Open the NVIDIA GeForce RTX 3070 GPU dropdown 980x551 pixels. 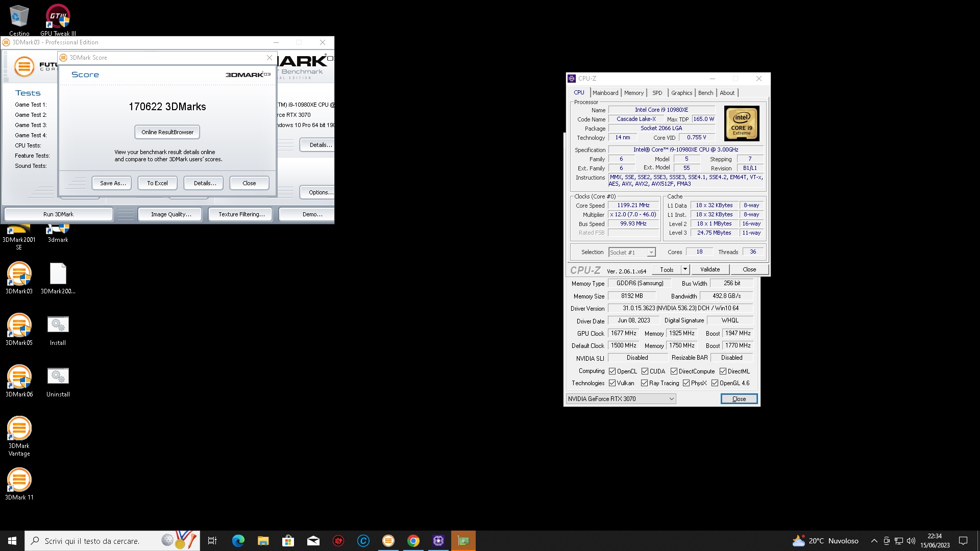pos(621,399)
